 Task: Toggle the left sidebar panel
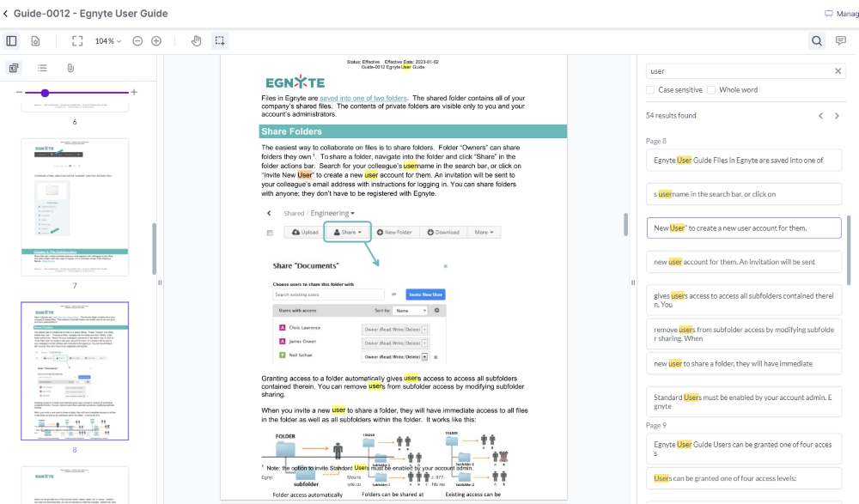(11, 41)
